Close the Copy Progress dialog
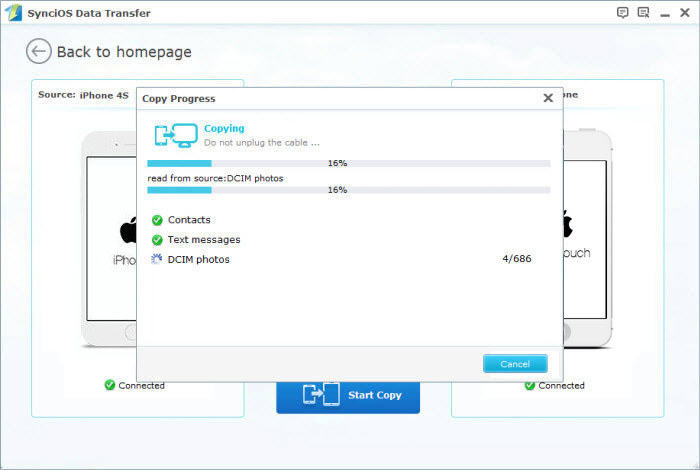This screenshot has height=470, width=700. (548, 98)
